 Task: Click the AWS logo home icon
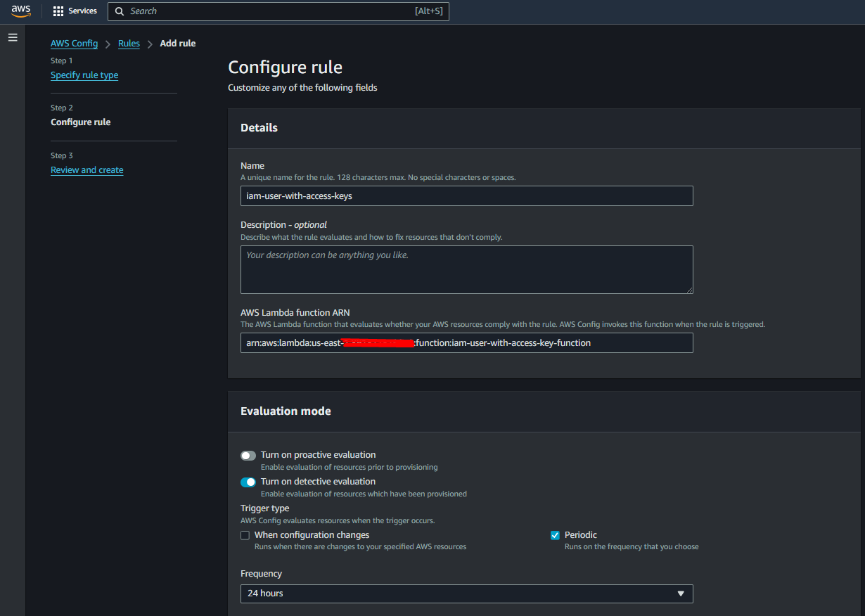click(21, 11)
